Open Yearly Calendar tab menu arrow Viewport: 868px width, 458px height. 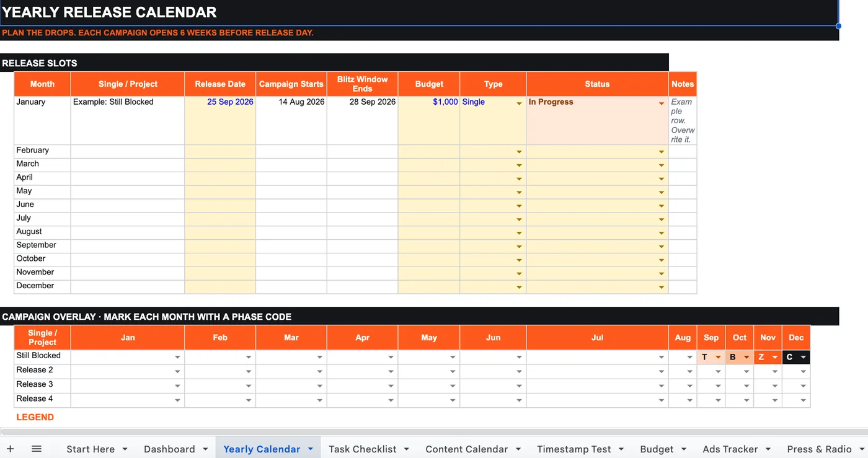(x=311, y=449)
